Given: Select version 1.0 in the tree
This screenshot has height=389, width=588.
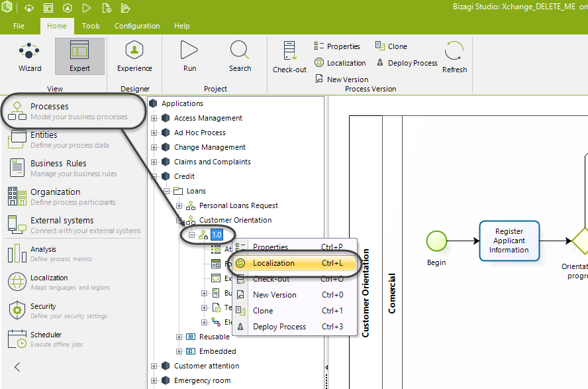Looking at the screenshot, I should 217,235.
